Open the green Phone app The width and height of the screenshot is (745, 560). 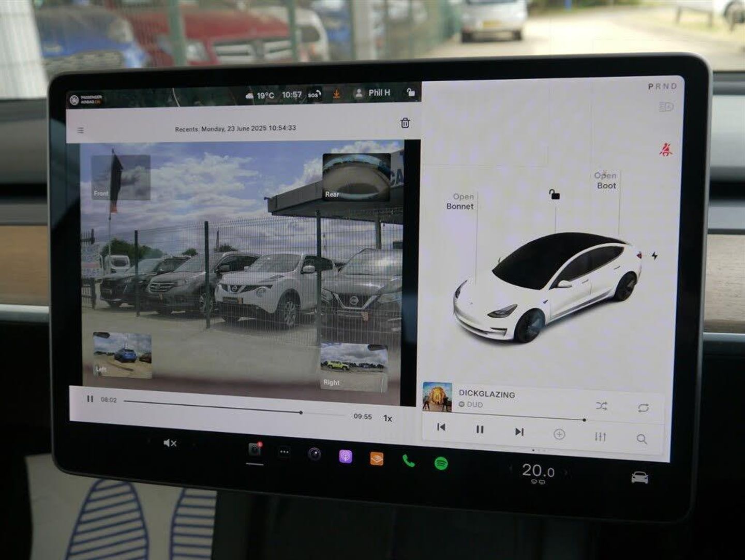point(409,461)
